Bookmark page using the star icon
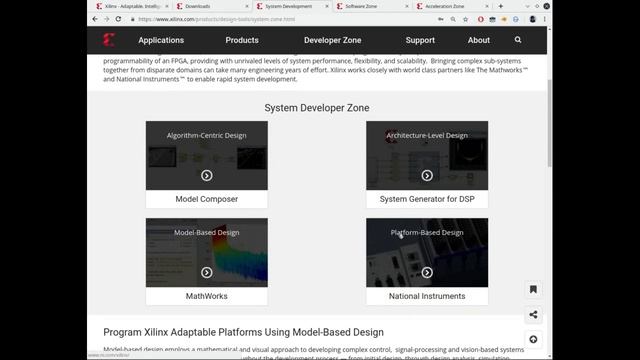This screenshot has height=360, width=640. click(465, 19)
